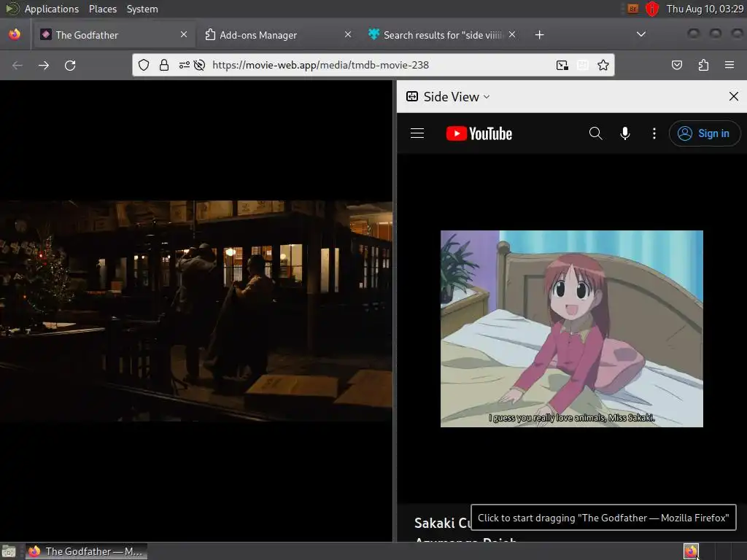This screenshot has width=747, height=560.
Task: Open site permissions icon in URL bar
Action: tap(185, 65)
